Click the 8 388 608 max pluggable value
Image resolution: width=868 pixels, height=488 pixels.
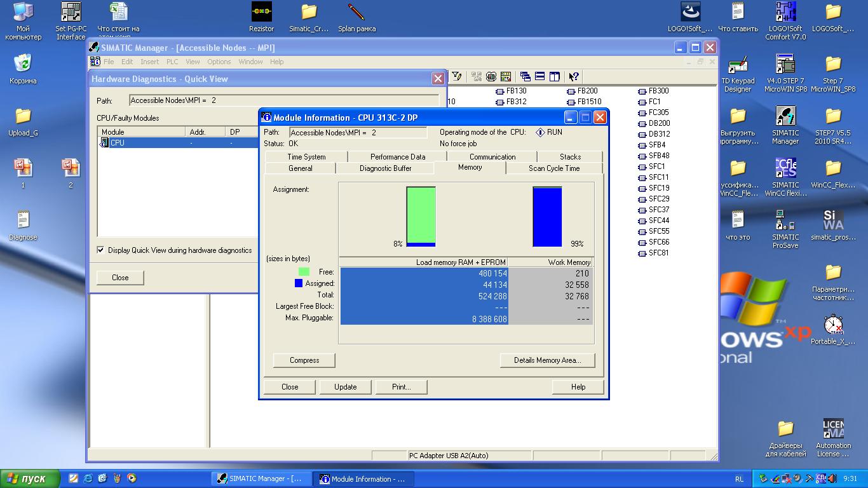click(489, 319)
